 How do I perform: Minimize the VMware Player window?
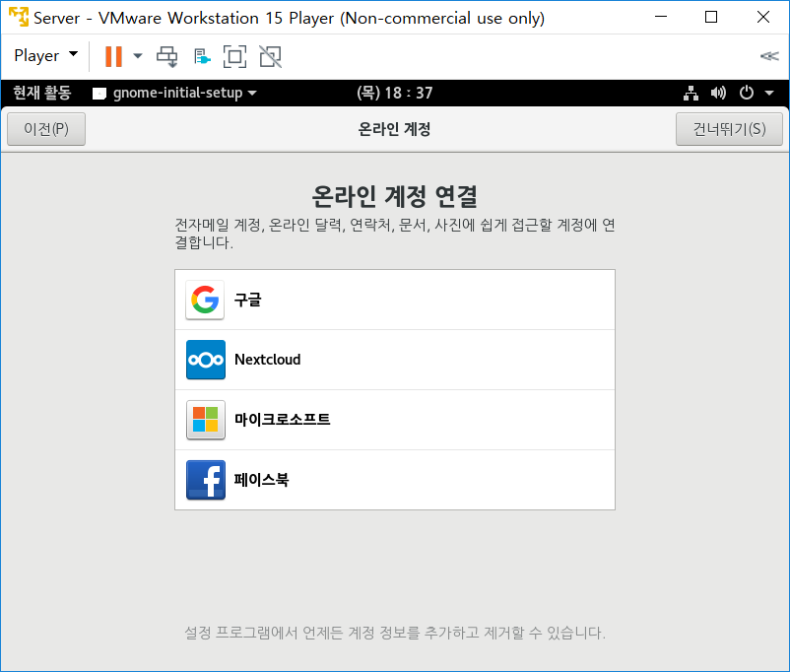(x=661, y=17)
